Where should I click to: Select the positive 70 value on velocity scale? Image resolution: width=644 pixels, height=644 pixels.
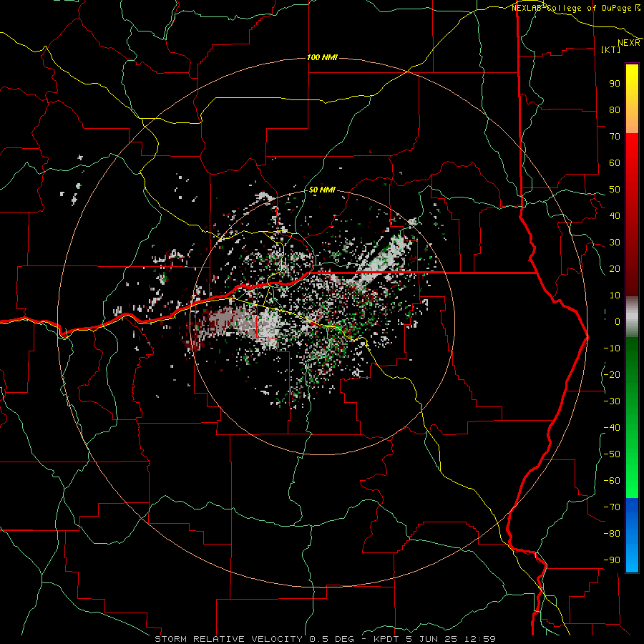[x=615, y=137]
